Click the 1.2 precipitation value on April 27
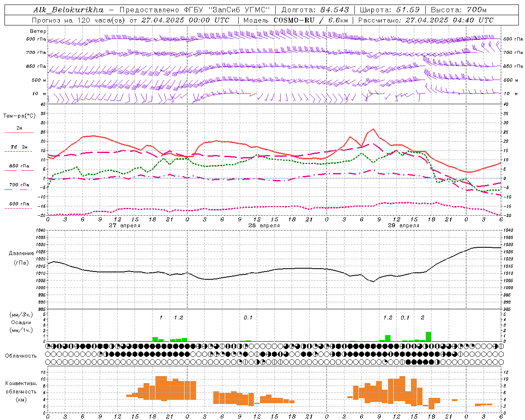This screenshot has width=525, height=420. 178,318
